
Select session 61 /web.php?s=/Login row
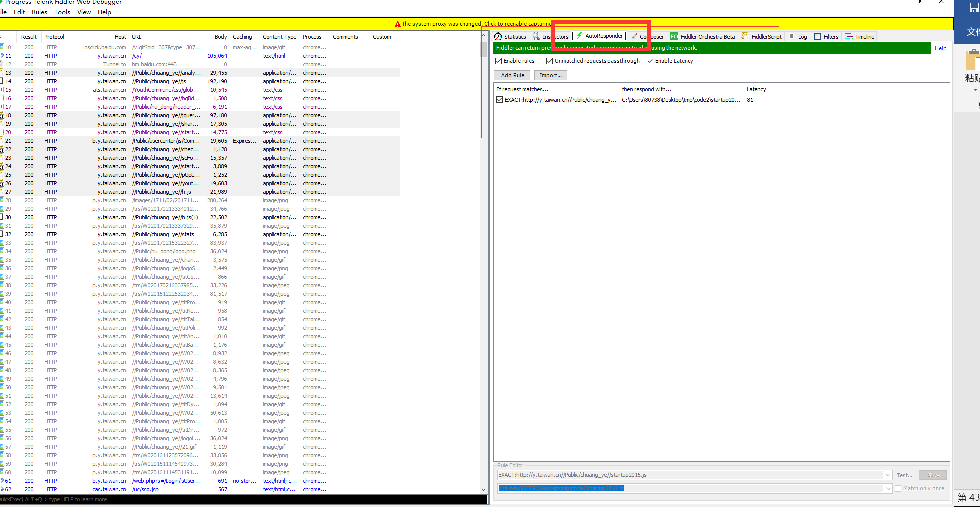(200, 481)
